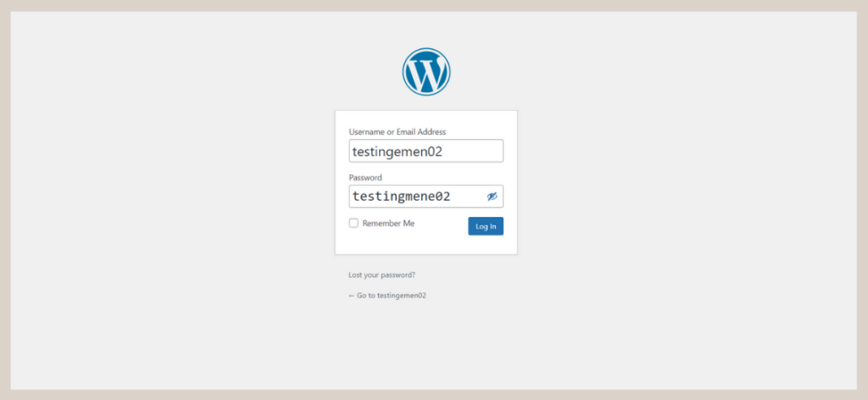Click the empty white area below Remember Me
868x400 pixels.
(x=398, y=242)
